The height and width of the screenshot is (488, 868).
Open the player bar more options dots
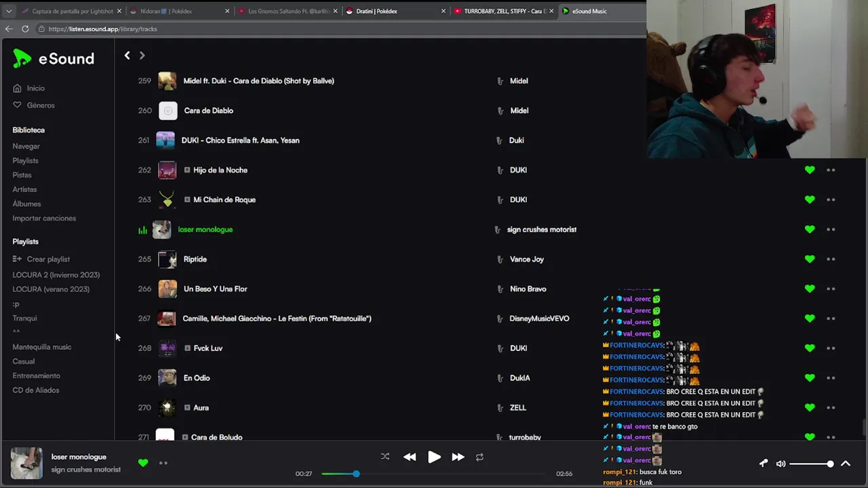pyautogui.click(x=163, y=463)
